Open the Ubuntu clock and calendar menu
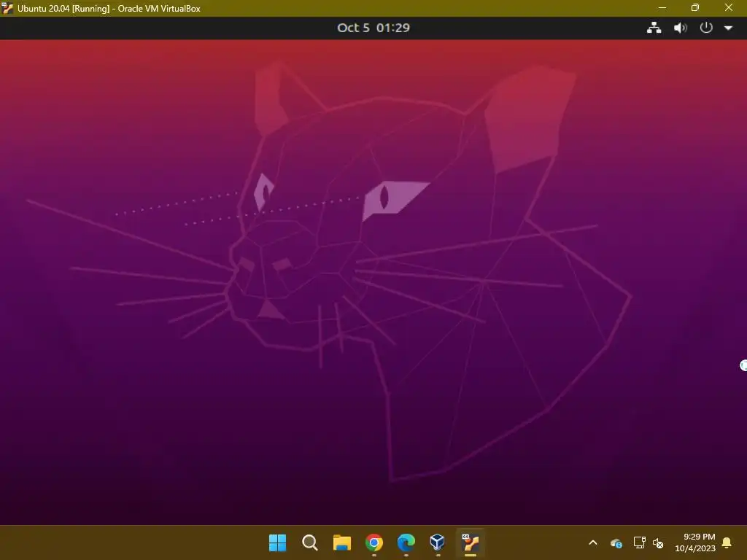This screenshot has height=560, width=747. 373,28
